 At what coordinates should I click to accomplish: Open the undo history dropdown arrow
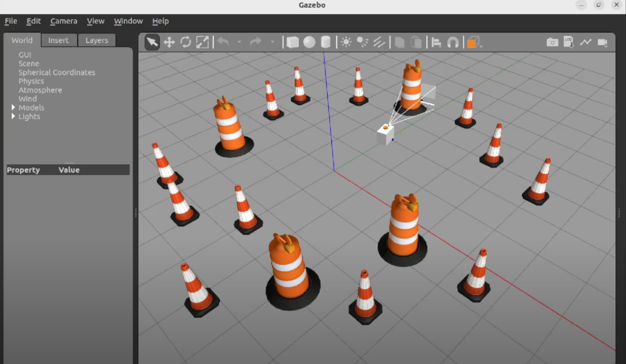(239, 42)
